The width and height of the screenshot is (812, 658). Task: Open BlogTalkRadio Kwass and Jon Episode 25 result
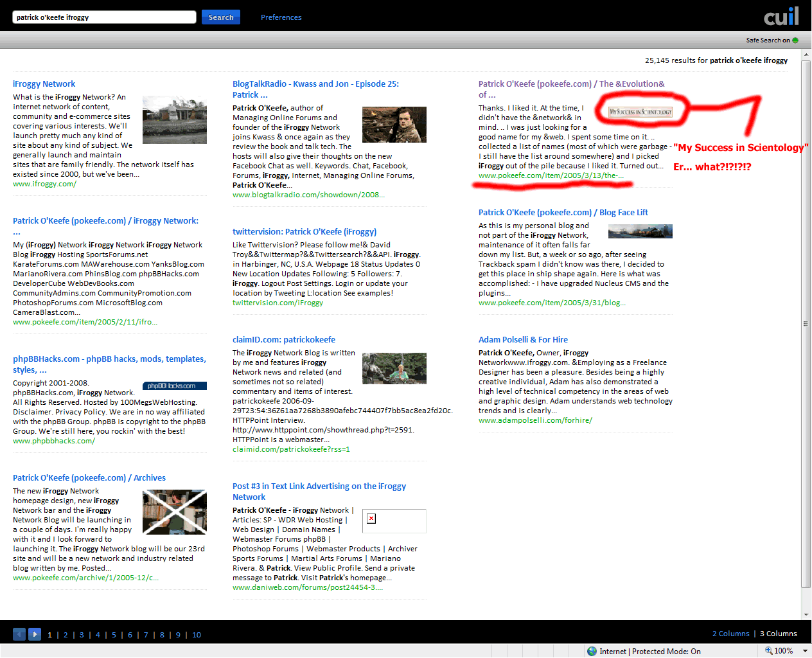[315, 89]
